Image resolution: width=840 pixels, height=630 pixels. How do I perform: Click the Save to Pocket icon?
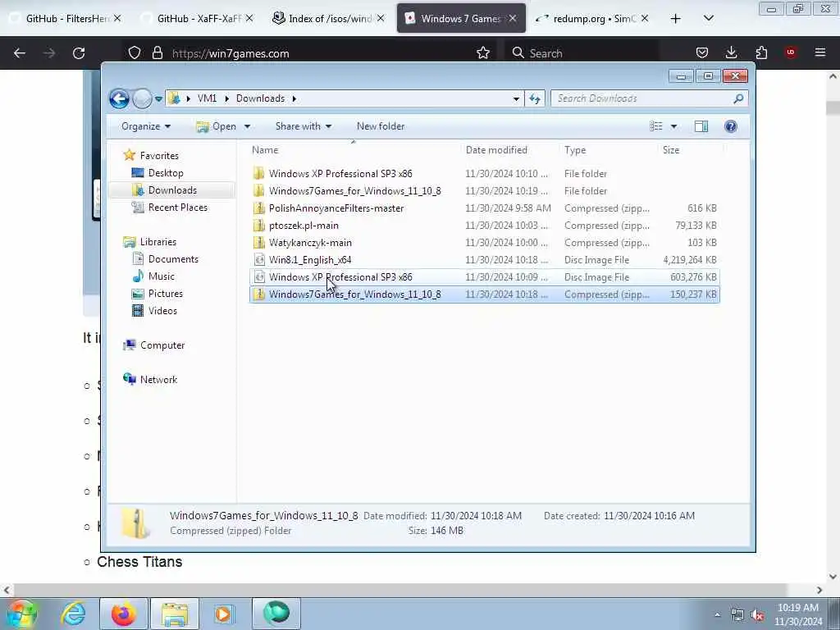click(x=702, y=53)
